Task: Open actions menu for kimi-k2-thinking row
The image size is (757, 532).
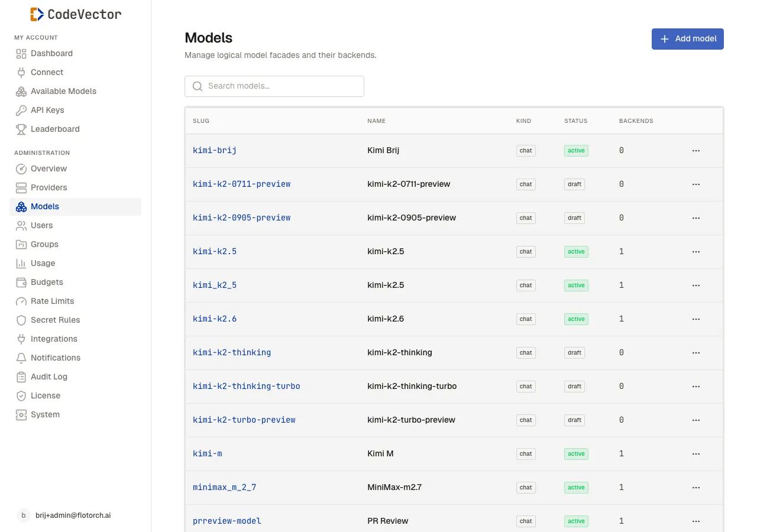Action: tap(696, 353)
